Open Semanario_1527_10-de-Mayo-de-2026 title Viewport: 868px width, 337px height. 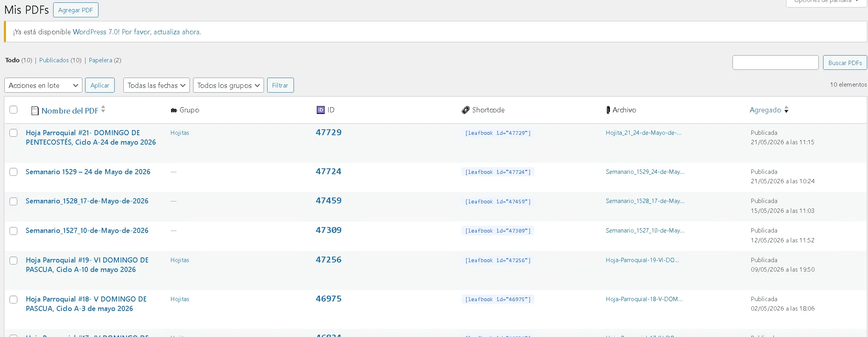coord(87,231)
